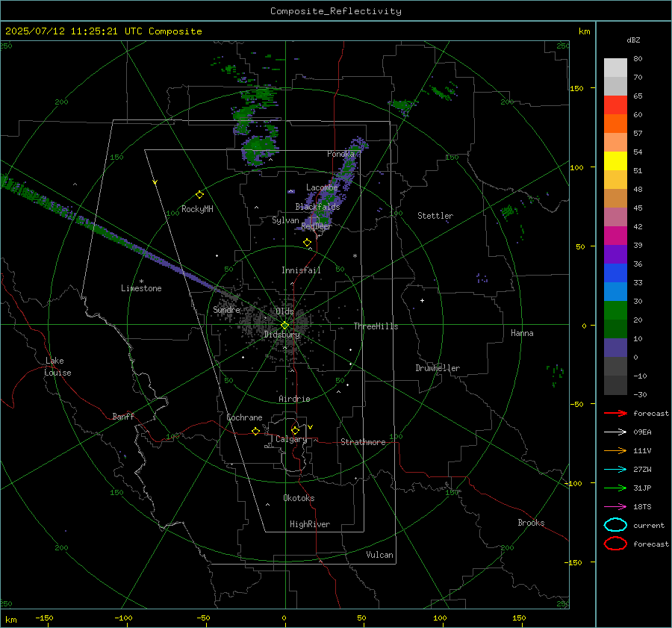Select the Vulcan label
The width and height of the screenshot is (672, 628).
click(x=380, y=555)
